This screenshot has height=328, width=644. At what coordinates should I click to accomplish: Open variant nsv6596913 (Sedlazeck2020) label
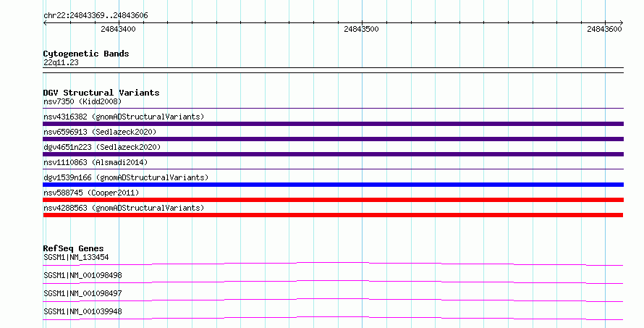coord(100,132)
